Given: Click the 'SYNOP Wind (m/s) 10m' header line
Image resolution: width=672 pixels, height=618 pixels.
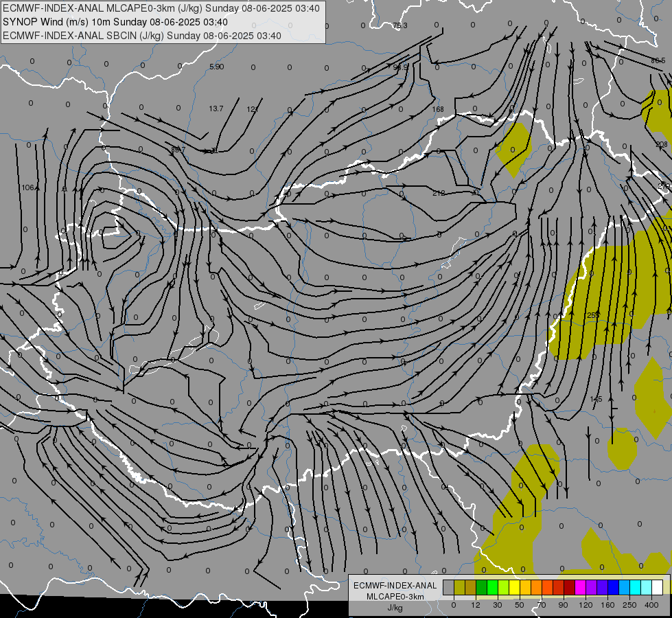Looking at the screenshot, I should coord(56,22).
